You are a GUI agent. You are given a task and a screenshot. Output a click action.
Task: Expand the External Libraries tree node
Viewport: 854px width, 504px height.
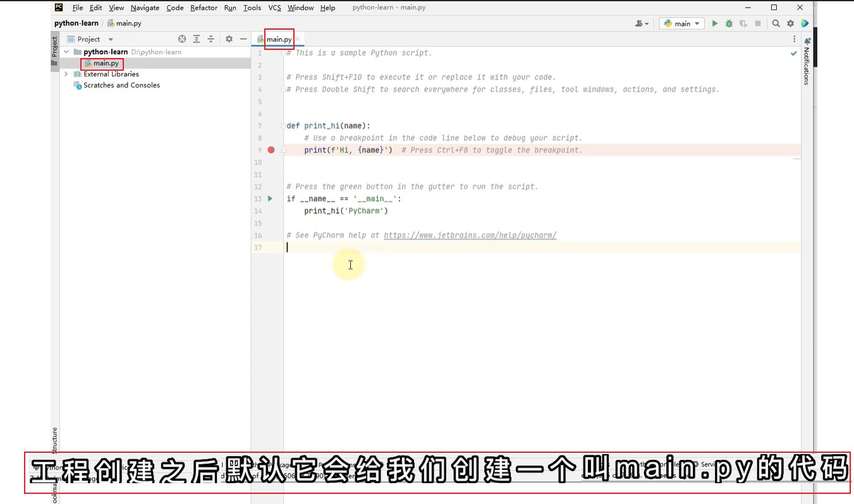point(66,74)
